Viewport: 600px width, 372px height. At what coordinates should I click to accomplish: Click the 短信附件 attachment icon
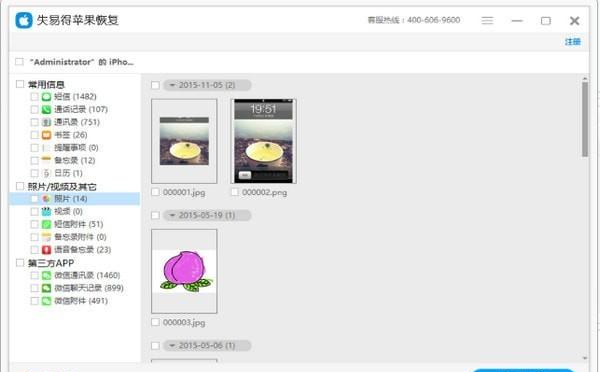(x=46, y=224)
